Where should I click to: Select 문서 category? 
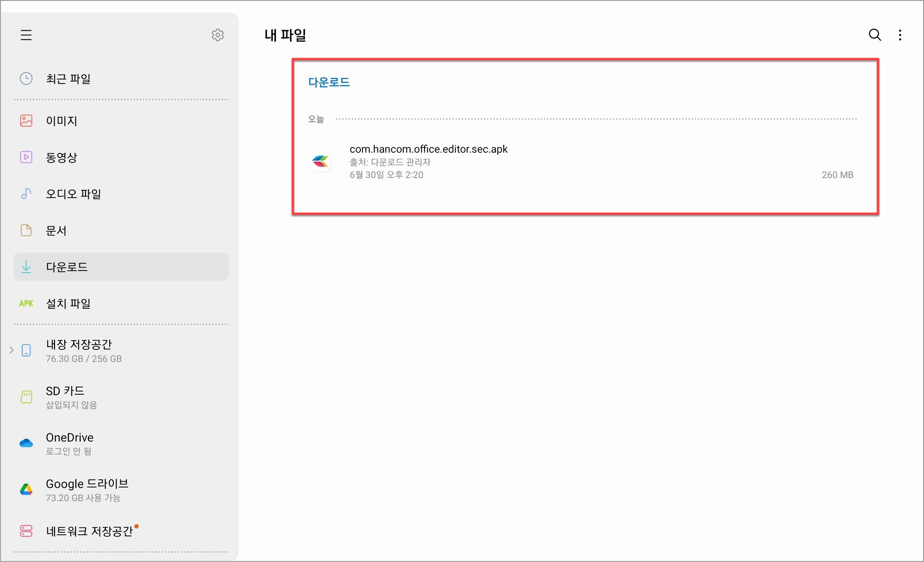click(x=121, y=230)
